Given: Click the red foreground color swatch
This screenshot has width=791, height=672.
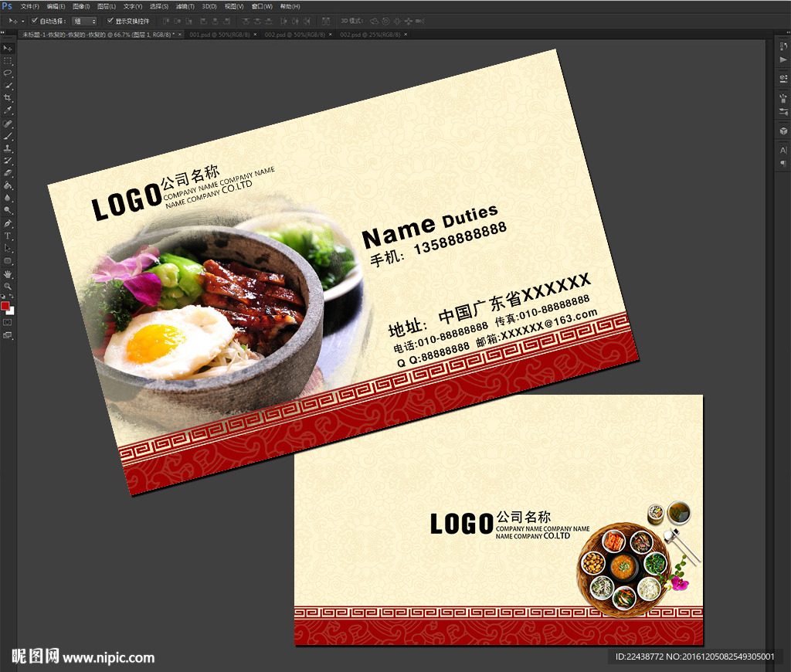Looking at the screenshot, I should coord(5,306).
